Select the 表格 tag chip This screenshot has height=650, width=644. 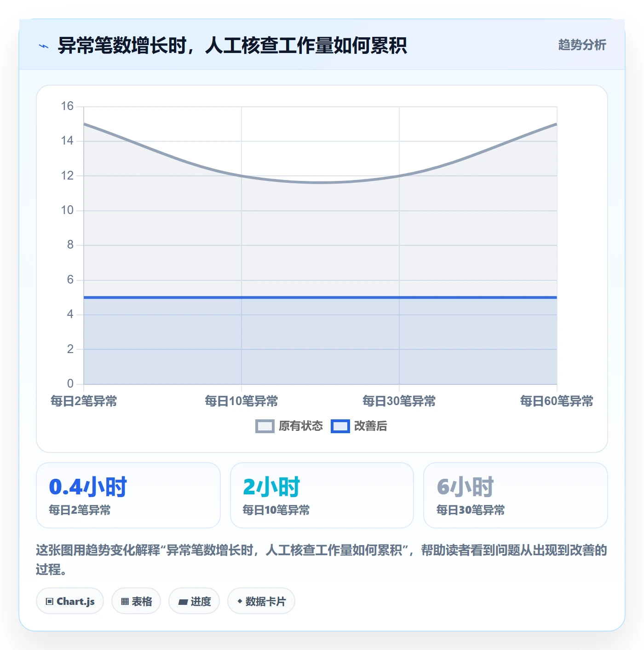[136, 601]
